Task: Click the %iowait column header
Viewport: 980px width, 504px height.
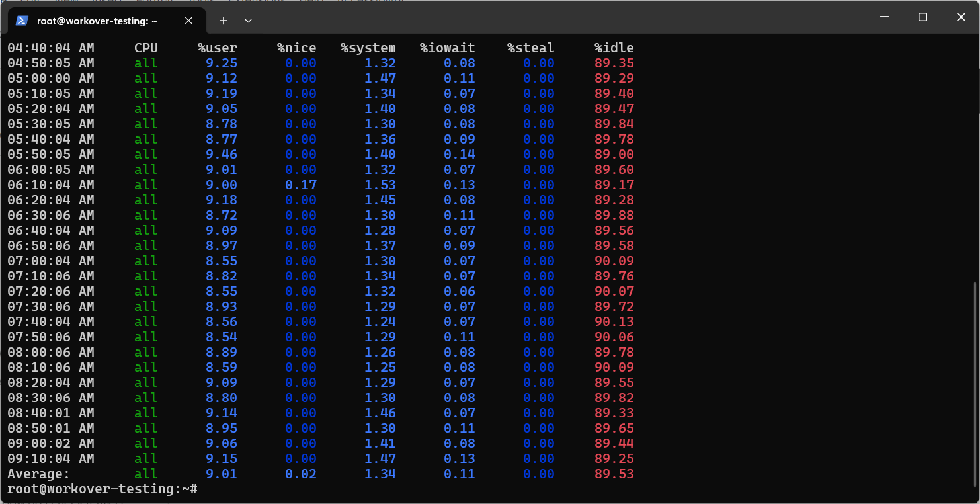Action: pyautogui.click(x=448, y=47)
